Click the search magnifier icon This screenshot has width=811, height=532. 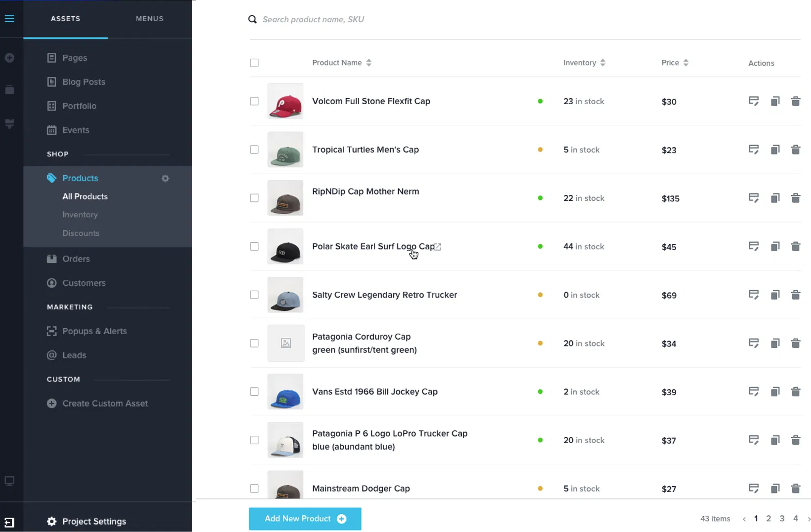[252, 19]
